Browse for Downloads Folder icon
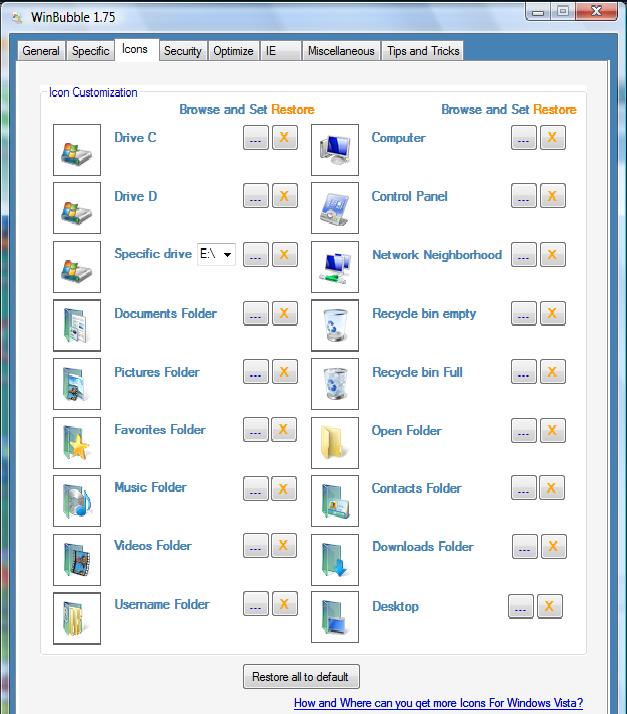 pyautogui.click(x=525, y=546)
